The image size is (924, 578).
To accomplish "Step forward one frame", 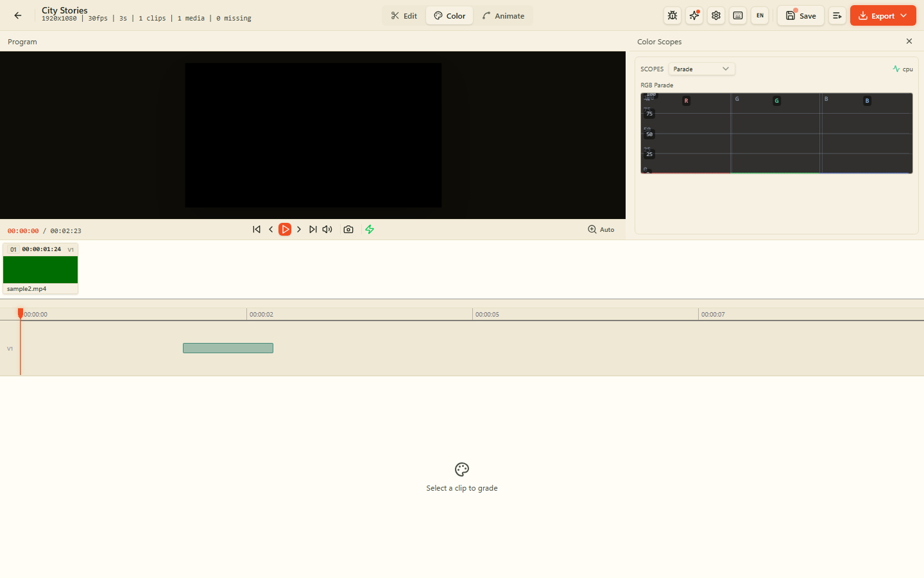I will 299,229.
